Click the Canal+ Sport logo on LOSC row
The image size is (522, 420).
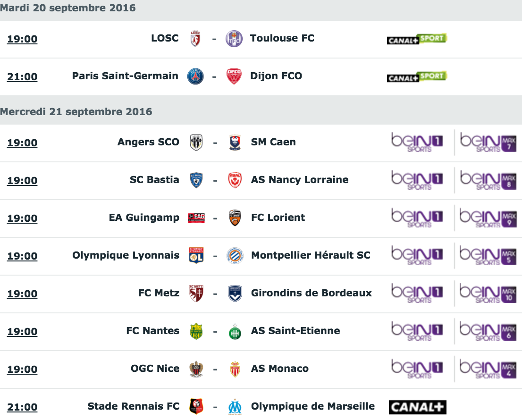(x=417, y=39)
